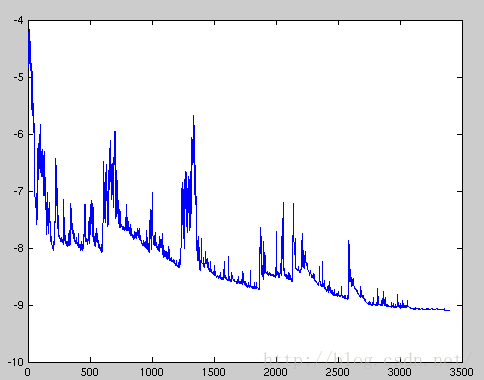The height and width of the screenshot is (380, 484).
Task: Click the y-axis label "-10"
Action: pos(16,362)
